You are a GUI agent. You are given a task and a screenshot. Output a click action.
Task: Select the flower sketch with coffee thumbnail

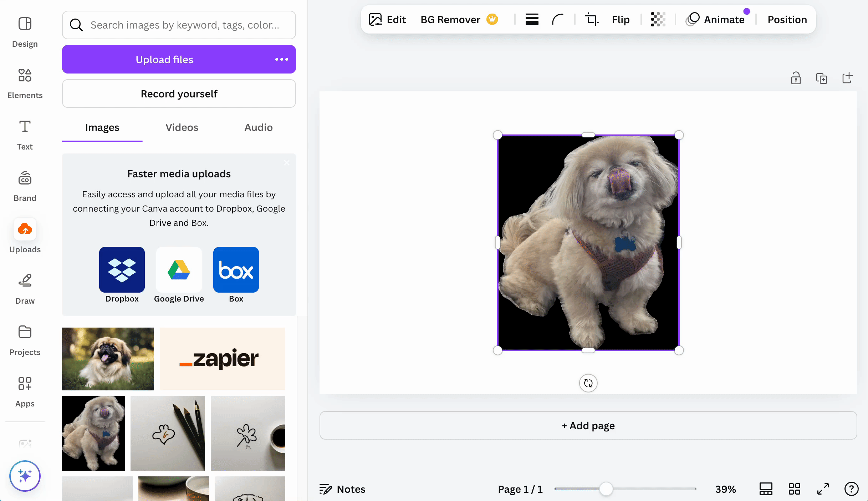click(x=248, y=433)
